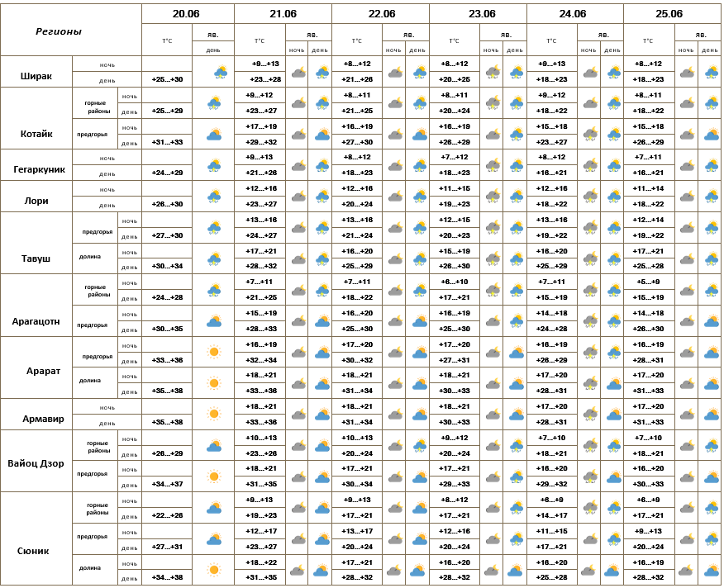Click Ширак thunderstorm day icon for 20.06
Image resolution: width=724 pixels, height=588 pixels.
tap(221, 72)
